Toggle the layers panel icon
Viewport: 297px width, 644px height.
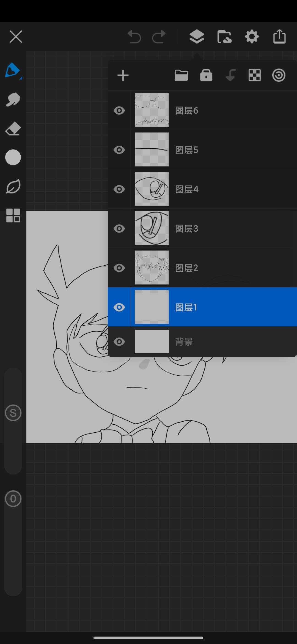(197, 37)
